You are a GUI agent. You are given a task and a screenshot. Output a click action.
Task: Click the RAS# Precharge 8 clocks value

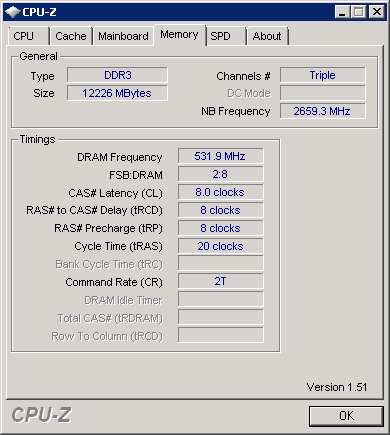point(220,228)
